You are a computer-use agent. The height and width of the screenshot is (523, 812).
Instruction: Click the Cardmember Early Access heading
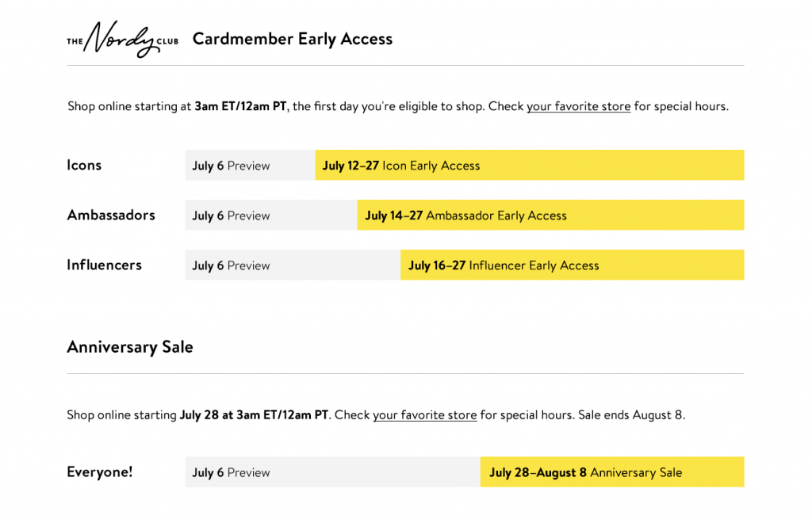293,40
